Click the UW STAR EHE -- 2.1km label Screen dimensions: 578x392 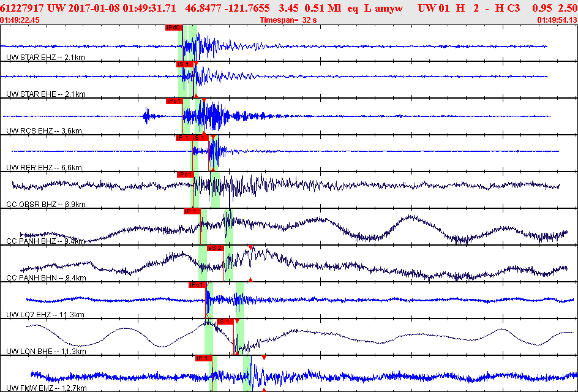pyautogui.click(x=46, y=94)
